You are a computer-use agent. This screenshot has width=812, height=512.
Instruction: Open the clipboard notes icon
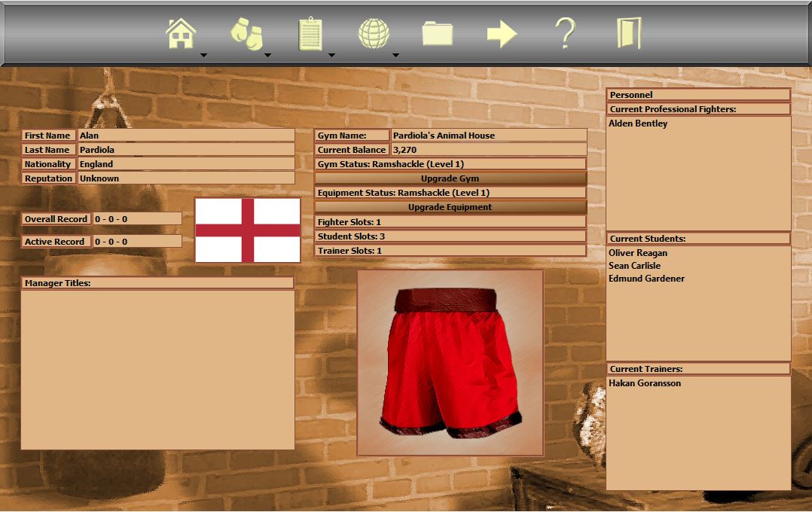pos(310,34)
